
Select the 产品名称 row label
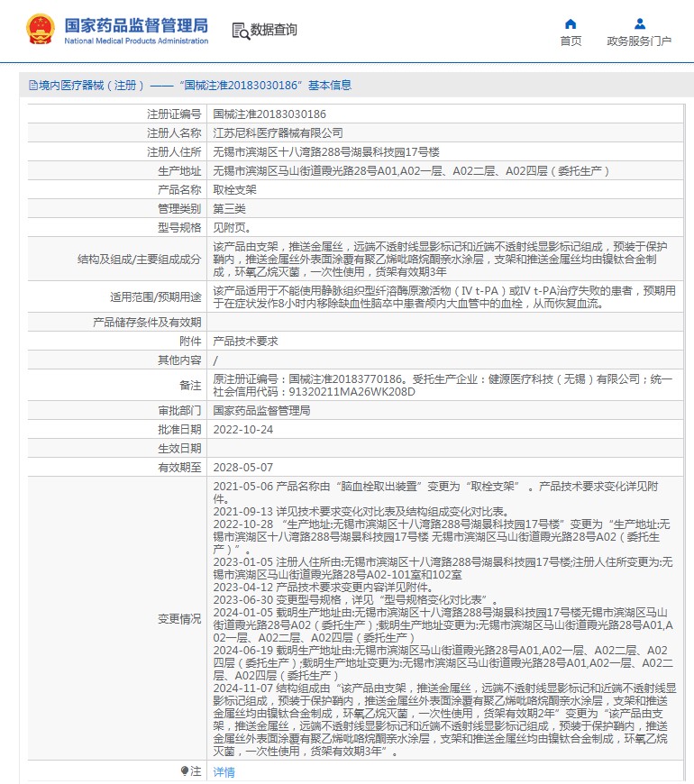click(x=179, y=190)
